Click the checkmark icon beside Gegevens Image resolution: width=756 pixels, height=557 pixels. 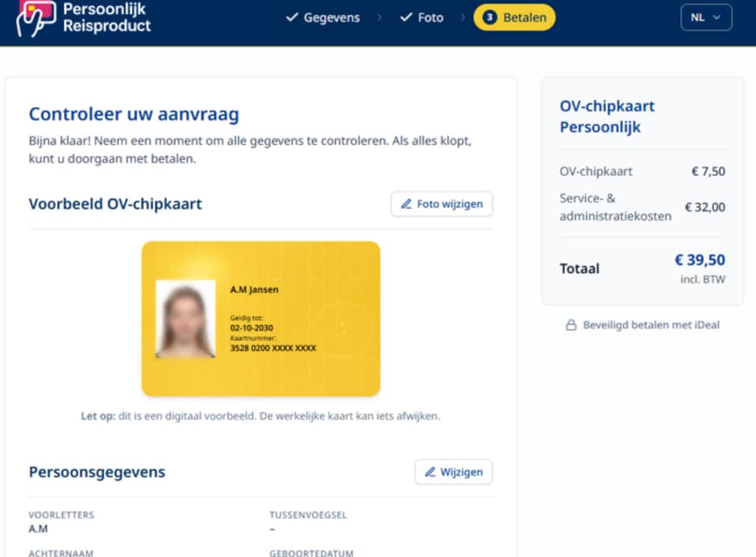[292, 17]
